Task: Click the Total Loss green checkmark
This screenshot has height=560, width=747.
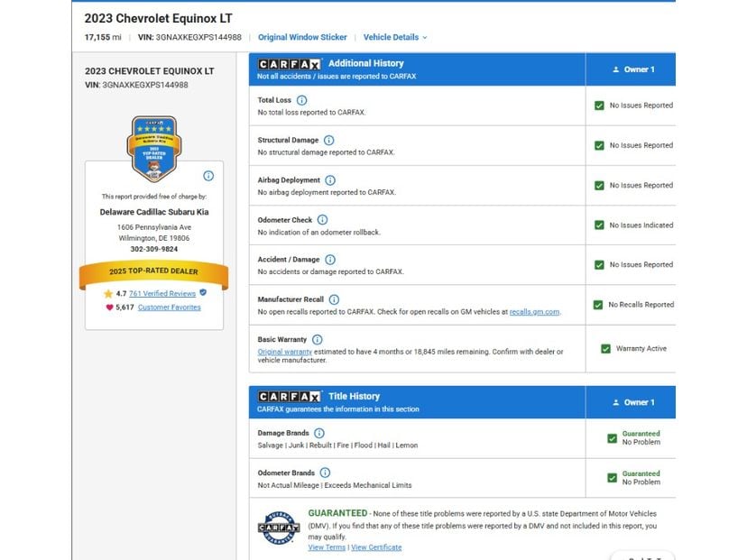Action: 599,106
